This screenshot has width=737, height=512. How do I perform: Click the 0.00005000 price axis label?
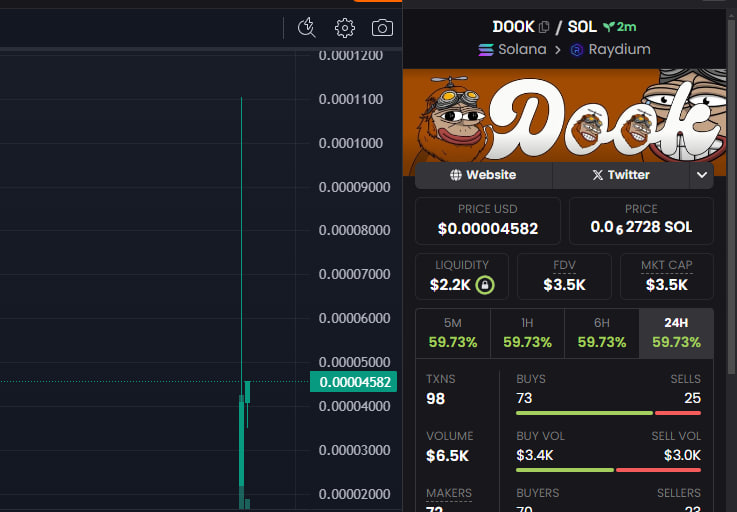[354, 362]
